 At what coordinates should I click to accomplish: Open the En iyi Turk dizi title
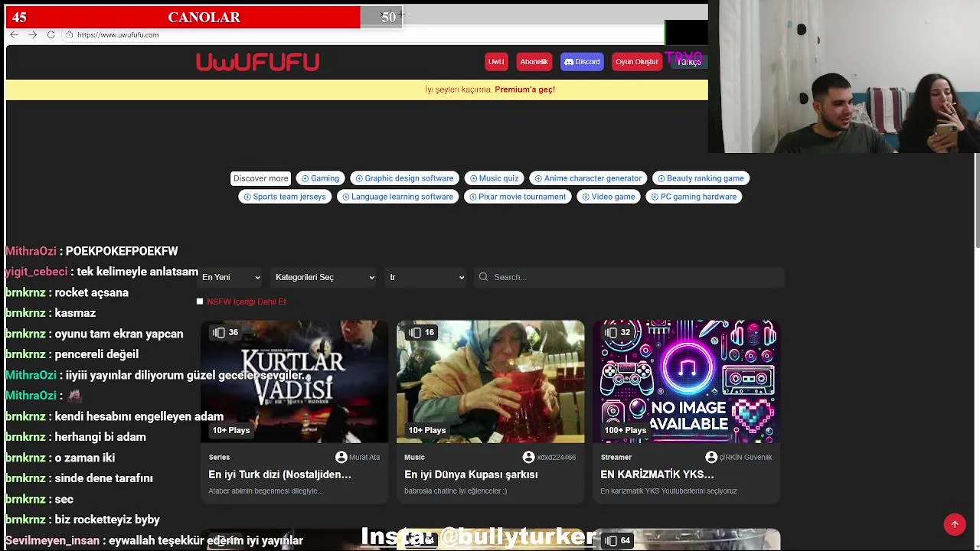279,474
